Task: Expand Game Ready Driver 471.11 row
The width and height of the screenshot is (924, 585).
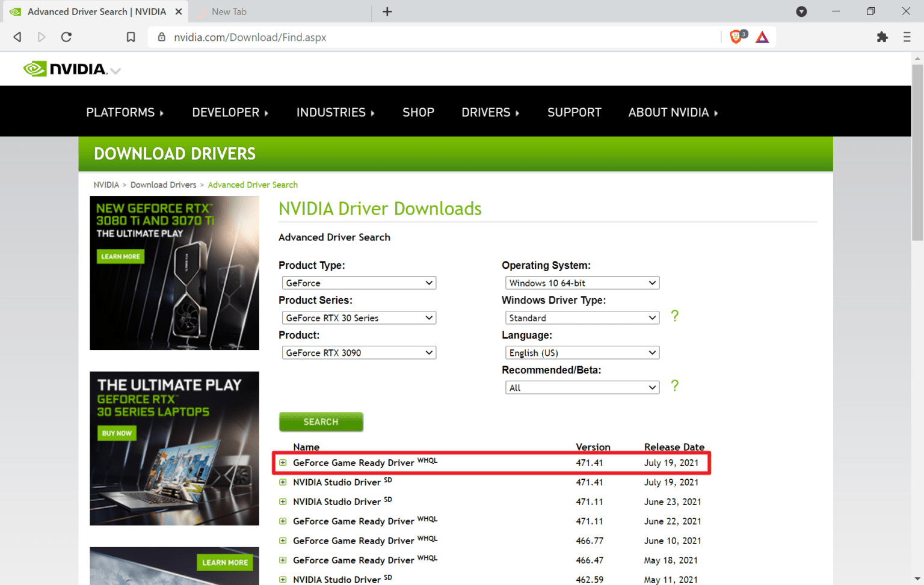Action: click(x=283, y=521)
